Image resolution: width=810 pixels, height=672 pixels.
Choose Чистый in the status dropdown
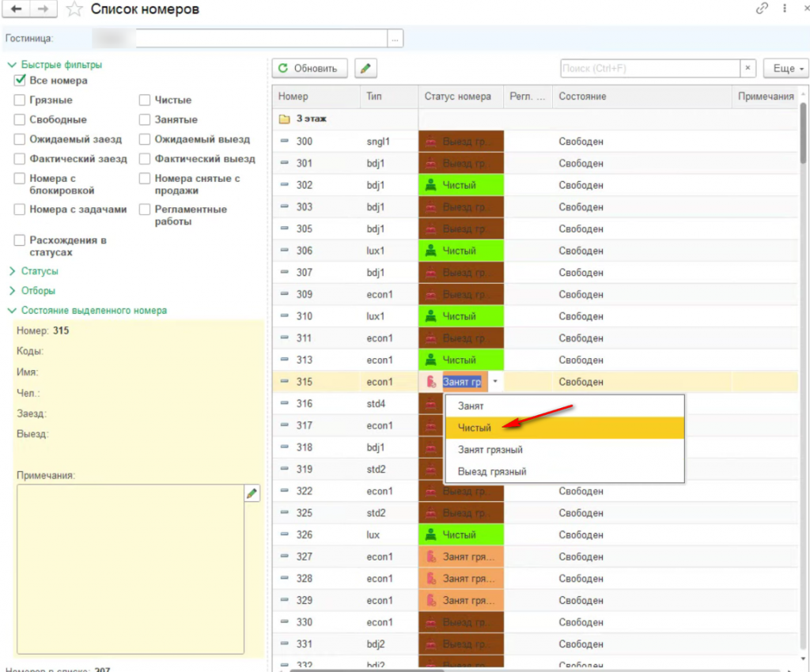[565, 428]
